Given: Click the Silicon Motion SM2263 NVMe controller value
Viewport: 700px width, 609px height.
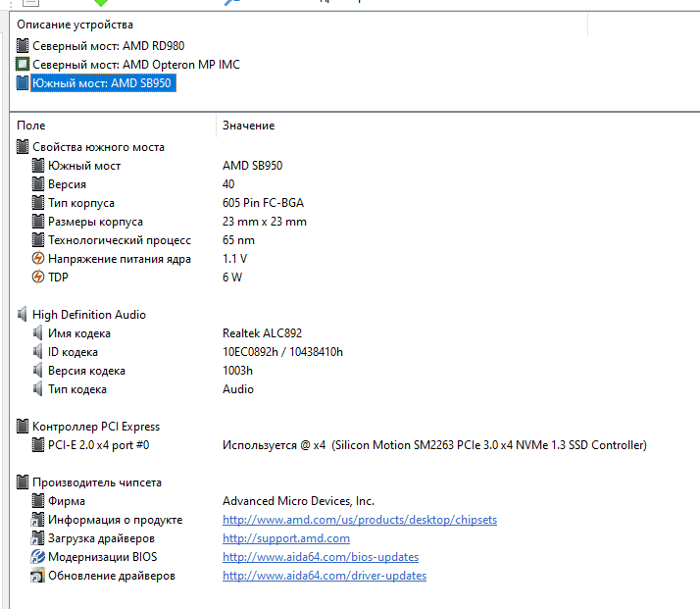Looking at the screenshot, I should 435,445.
